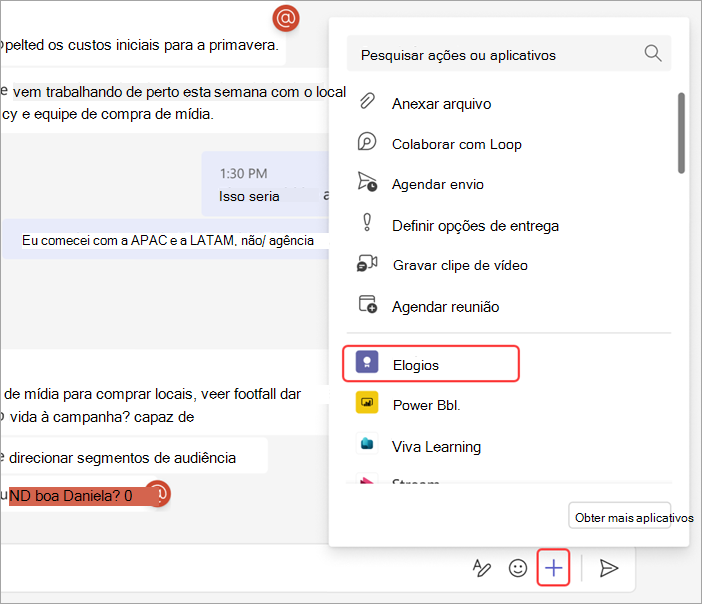Click the Loop collaboration icon
702x604 pixels.
click(x=367, y=142)
